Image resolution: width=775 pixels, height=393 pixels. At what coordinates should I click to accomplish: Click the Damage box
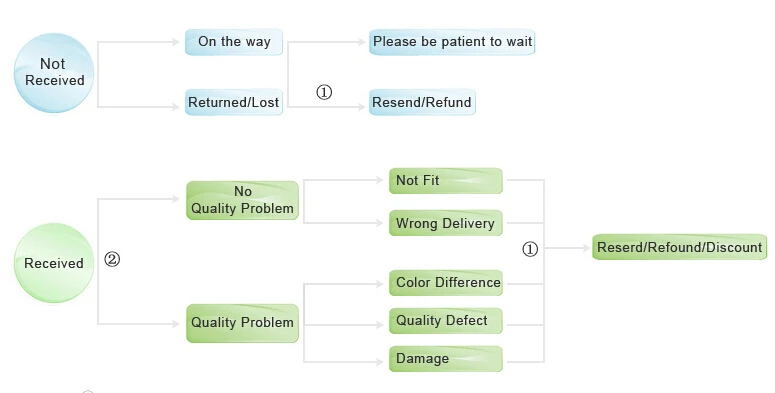coord(446,359)
